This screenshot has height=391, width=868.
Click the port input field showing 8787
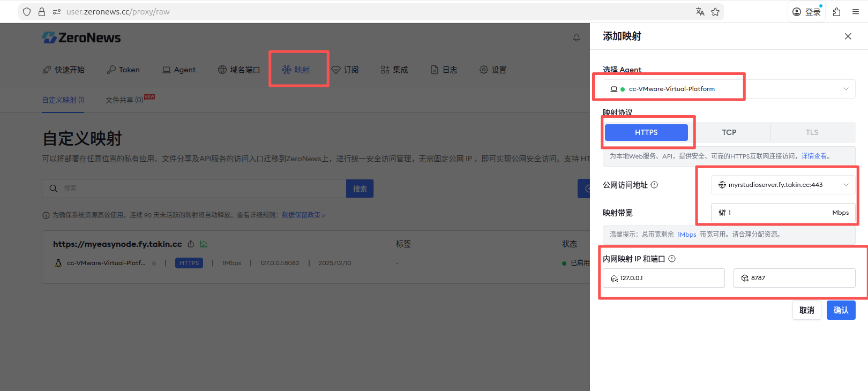pos(794,278)
